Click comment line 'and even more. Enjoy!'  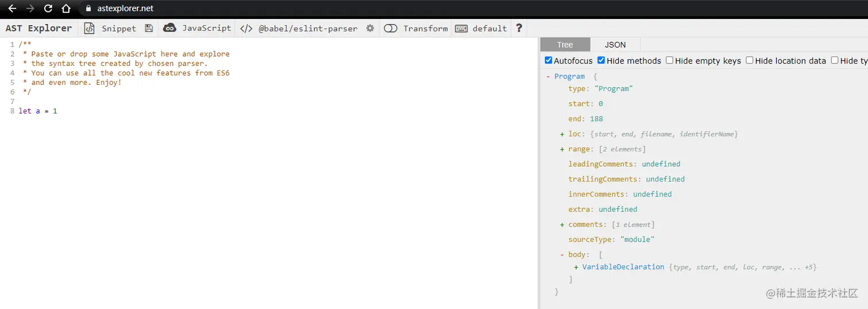click(x=76, y=82)
